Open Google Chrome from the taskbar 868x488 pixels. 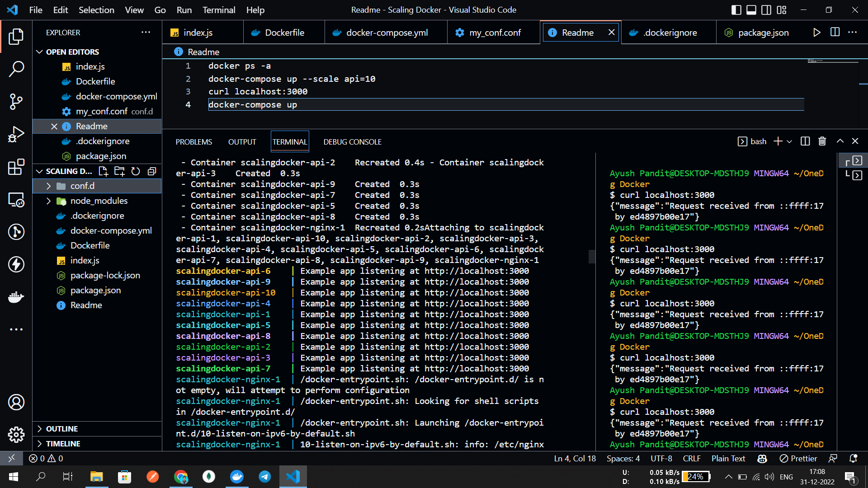coord(181,476)
